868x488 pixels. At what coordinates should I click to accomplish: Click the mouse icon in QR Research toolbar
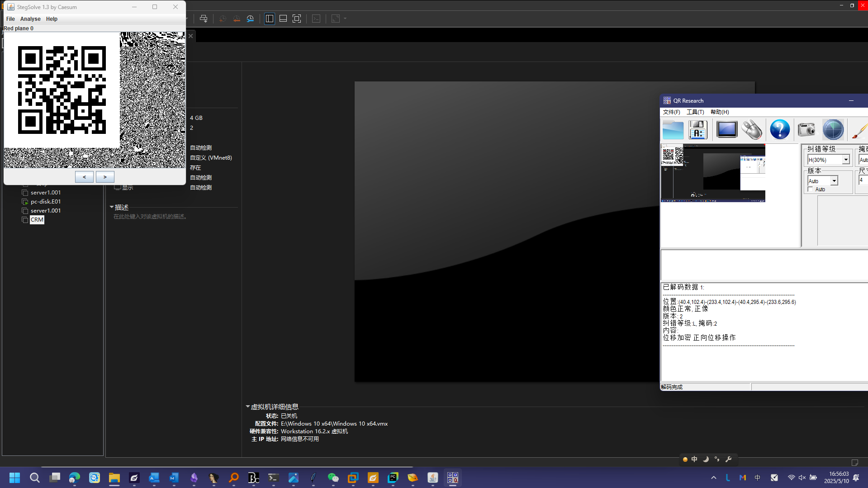(752, 130)
